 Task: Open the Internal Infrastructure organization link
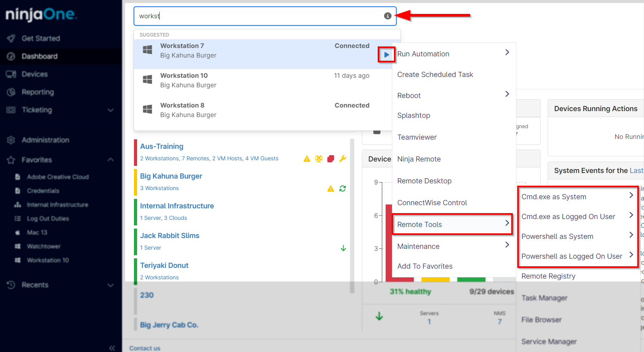[x=177, y=206]
